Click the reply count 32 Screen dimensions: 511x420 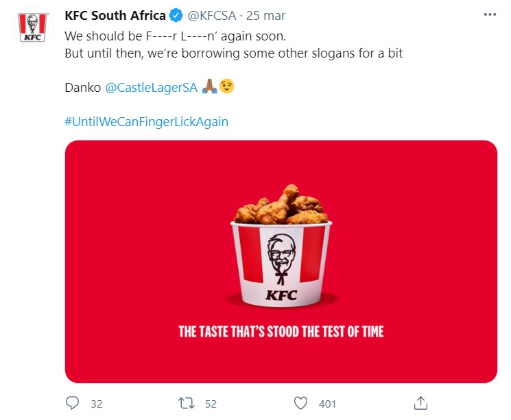tap(96, 404)
